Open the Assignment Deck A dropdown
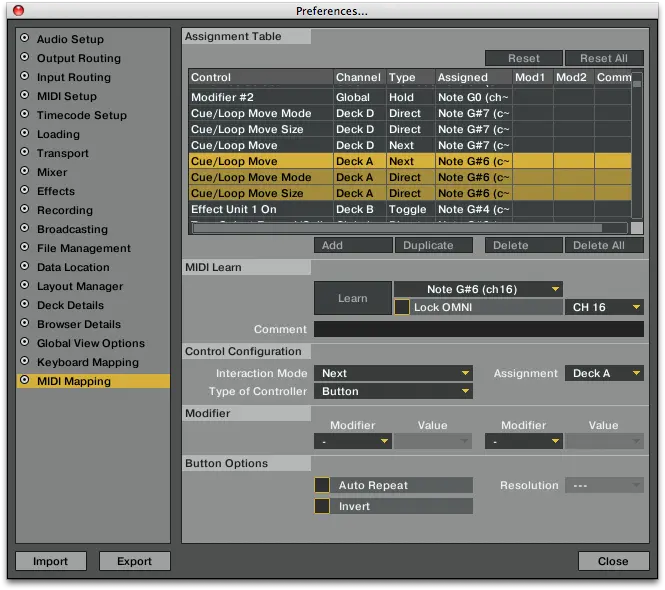This screenshot has width=665, height=590. pyautogui.click(x=604, y=373)
